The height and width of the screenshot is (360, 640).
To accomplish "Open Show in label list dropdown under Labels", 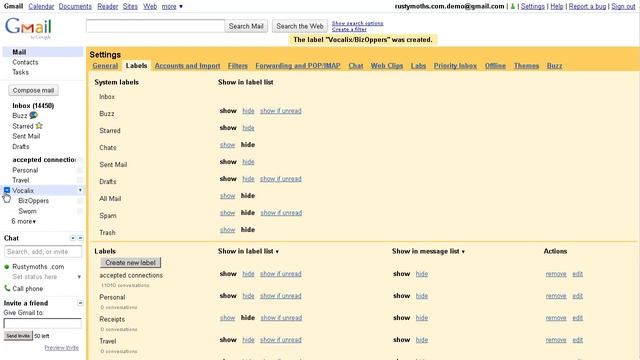I will tap(248, 251).
